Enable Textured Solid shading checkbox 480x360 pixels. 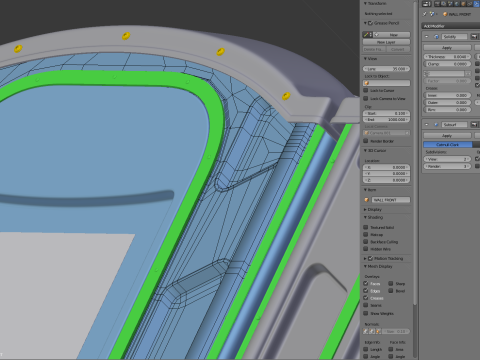[366, 227]
